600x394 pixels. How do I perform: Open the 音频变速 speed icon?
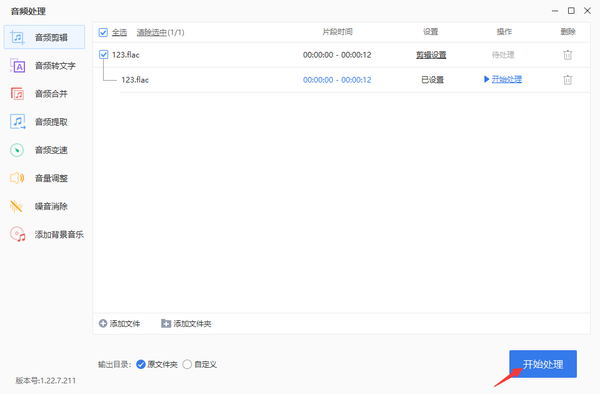[17, 150]
